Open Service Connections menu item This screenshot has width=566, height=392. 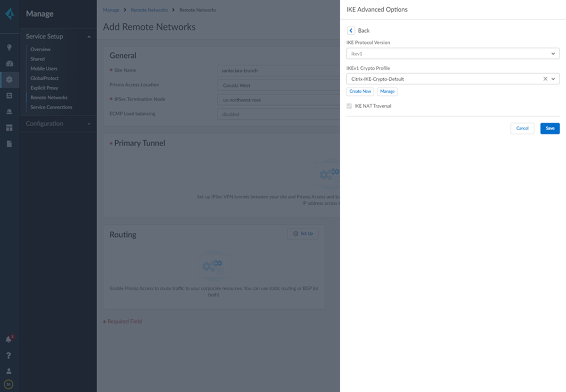point(51,107)
